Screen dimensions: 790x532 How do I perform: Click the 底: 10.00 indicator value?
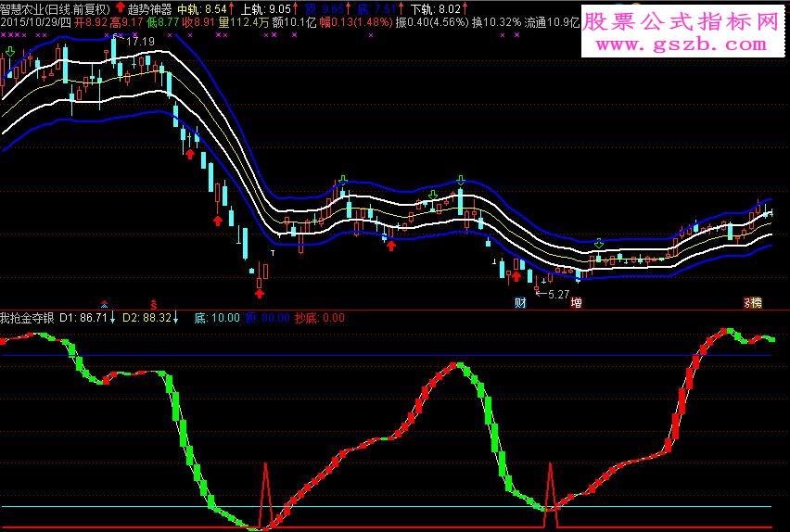point(217,318)
